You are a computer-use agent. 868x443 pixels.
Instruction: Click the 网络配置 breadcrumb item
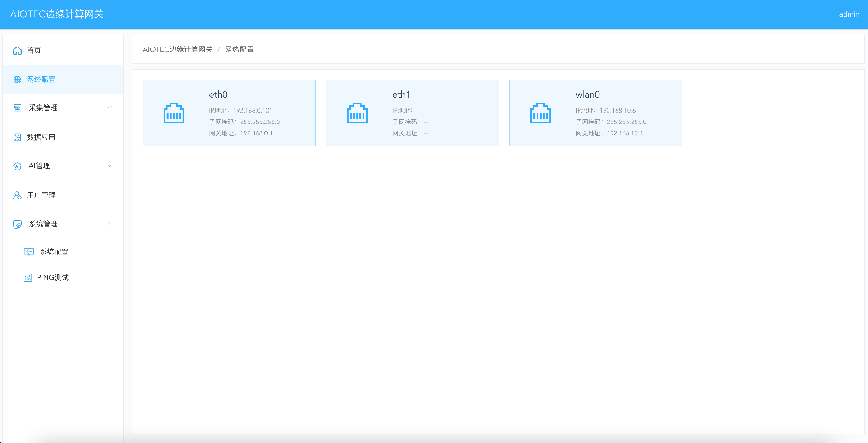(240, 49)
